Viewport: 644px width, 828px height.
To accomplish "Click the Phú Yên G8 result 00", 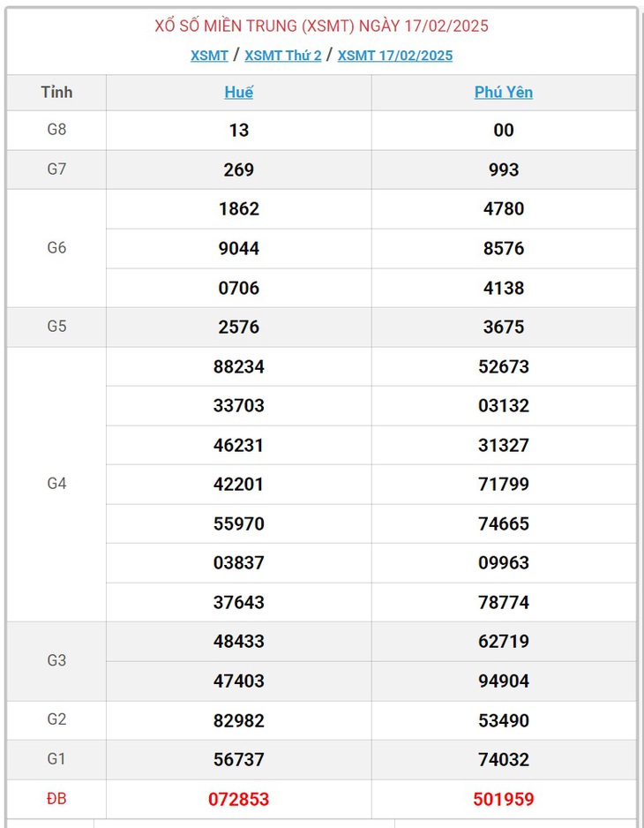I will click(504, 130).
